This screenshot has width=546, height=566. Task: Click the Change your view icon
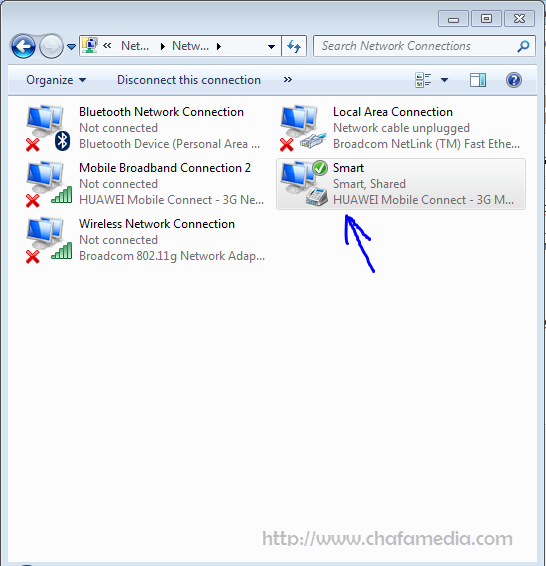[x=423, y=80]
